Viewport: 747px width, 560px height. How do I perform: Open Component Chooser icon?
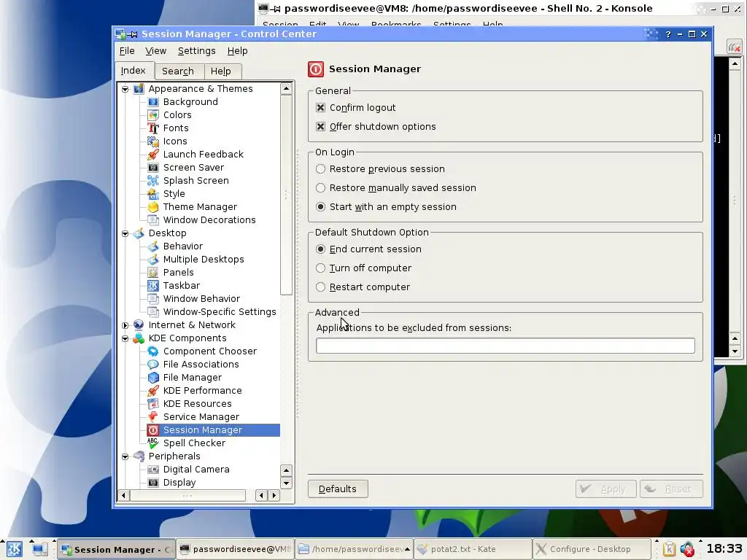tap(153, 351)
